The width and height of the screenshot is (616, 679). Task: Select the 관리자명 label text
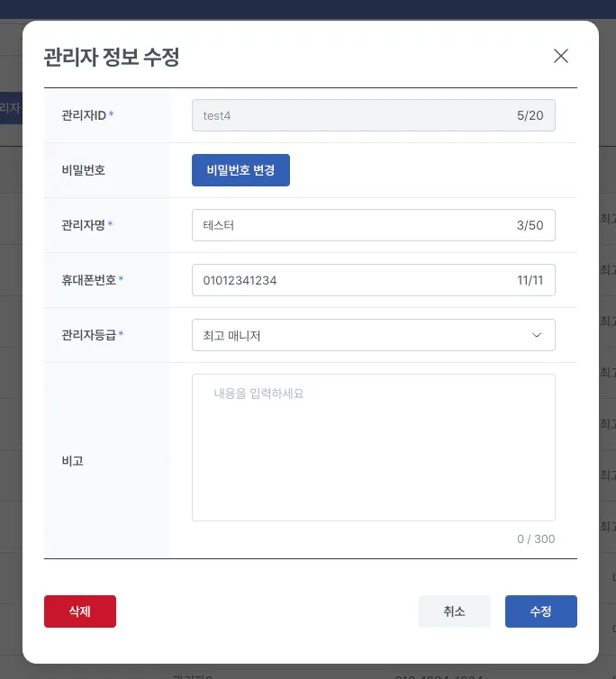point(83,225)
